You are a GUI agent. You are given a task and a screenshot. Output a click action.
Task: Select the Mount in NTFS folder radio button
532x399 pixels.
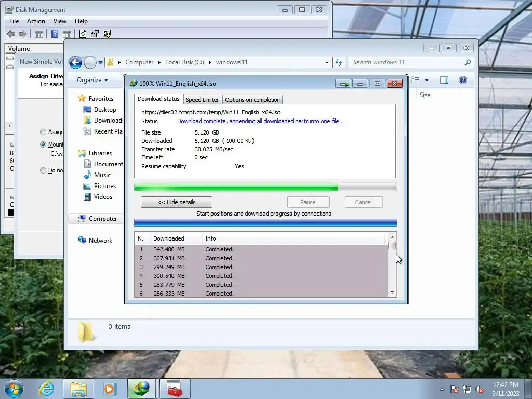pos(43,144)
